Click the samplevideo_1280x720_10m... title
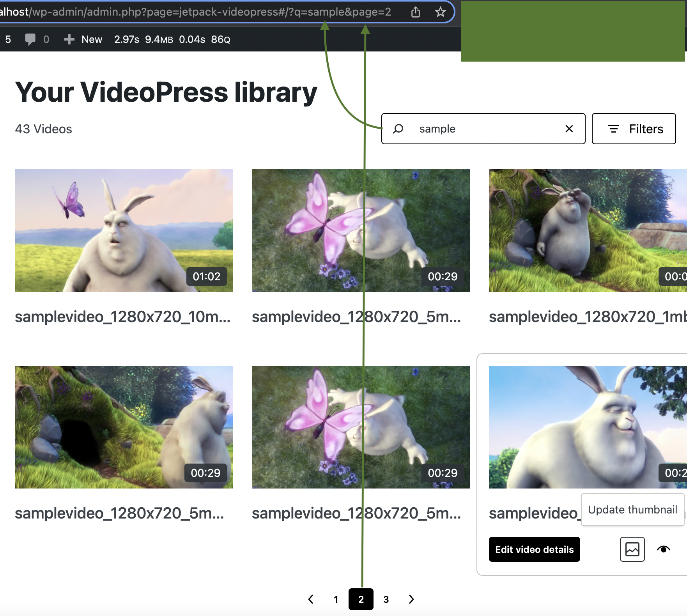Image resolution: width=687 pixels, height=616 pixels. [x=123, y=317]
